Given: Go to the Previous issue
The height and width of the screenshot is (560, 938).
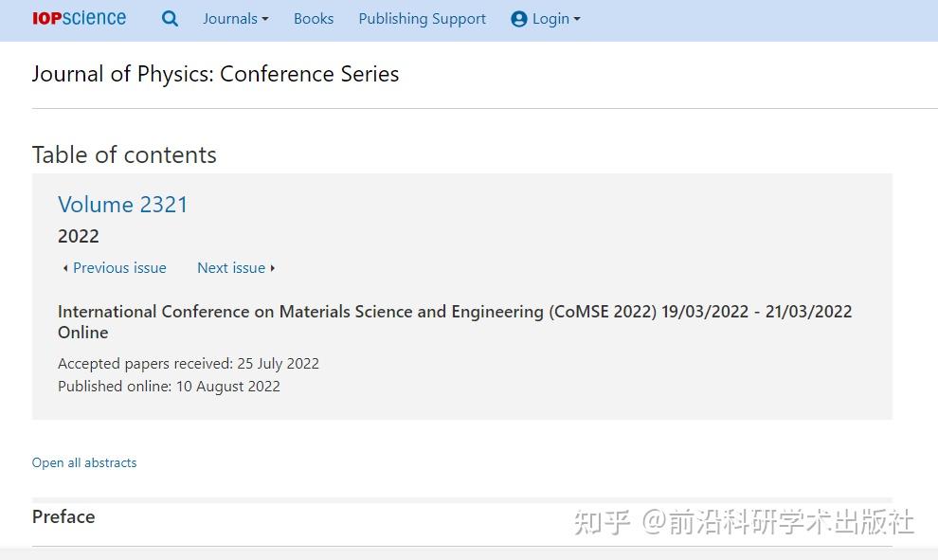Looking at the screenshot, I should [x=119, y=268].
